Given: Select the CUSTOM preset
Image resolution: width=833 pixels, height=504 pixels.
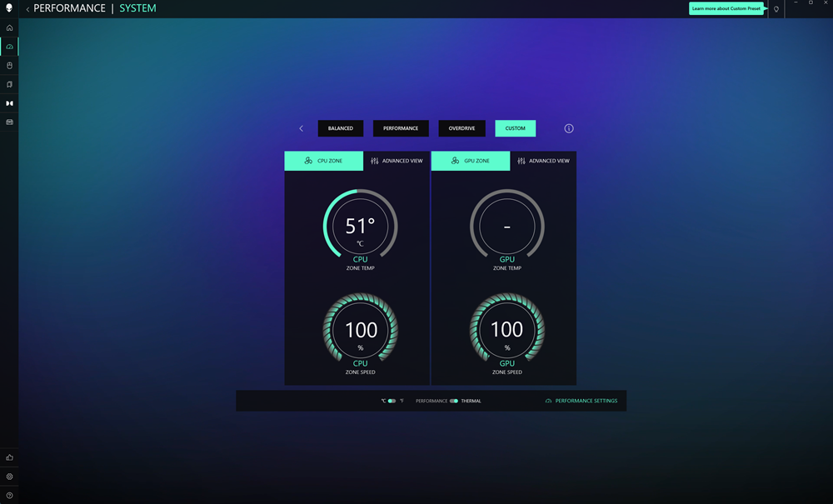Looking at the screenshot, I should pos(516,128).
